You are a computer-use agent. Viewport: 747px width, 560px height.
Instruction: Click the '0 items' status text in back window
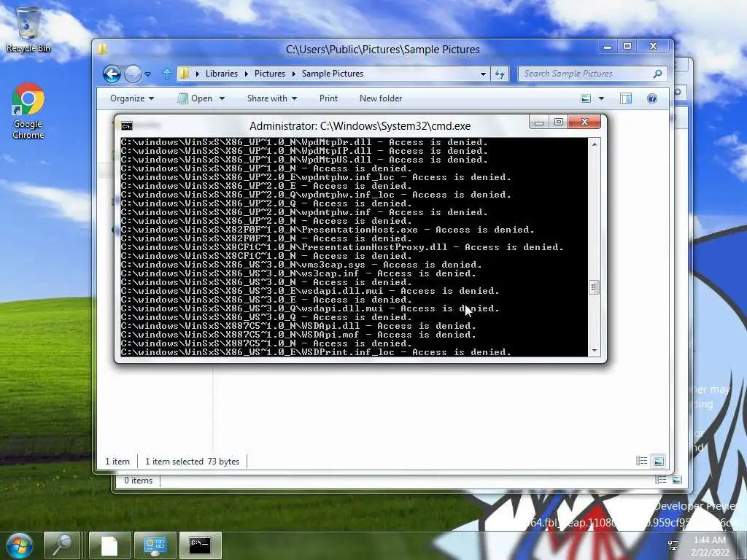[x=138, y=481]
